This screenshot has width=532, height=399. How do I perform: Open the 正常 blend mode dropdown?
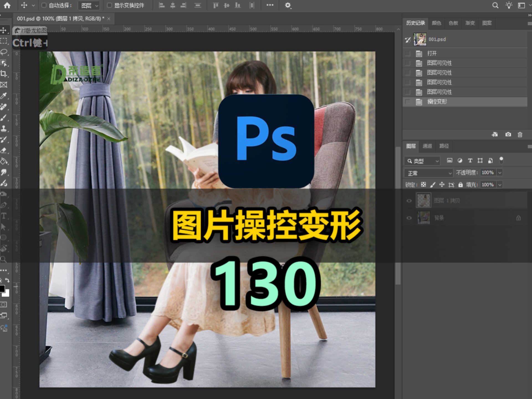click(x=428, y=173)
